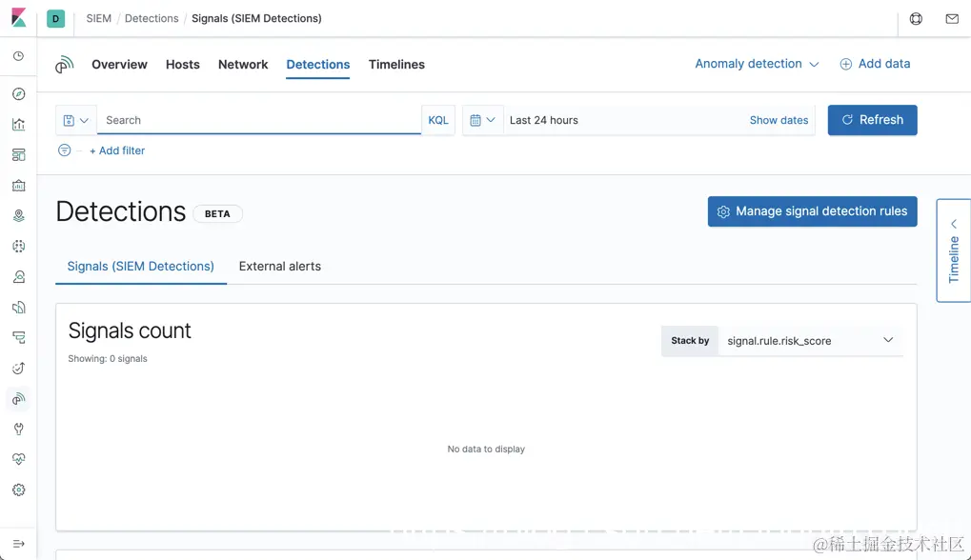Open Recently viewed clock icon in sidebar
This screenshot has width=971, height=560.
(18, 56)
